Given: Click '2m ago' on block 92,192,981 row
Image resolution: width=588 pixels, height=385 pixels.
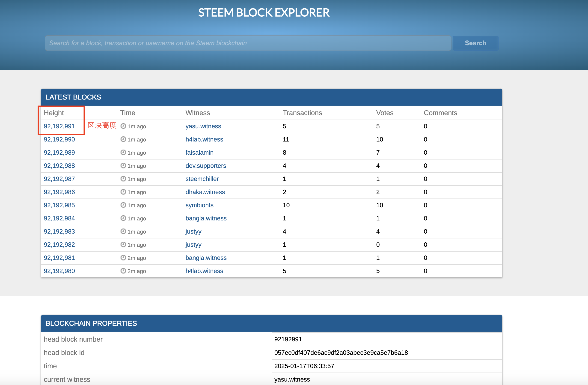Looking at the screenshot, I should pos(137,258).
